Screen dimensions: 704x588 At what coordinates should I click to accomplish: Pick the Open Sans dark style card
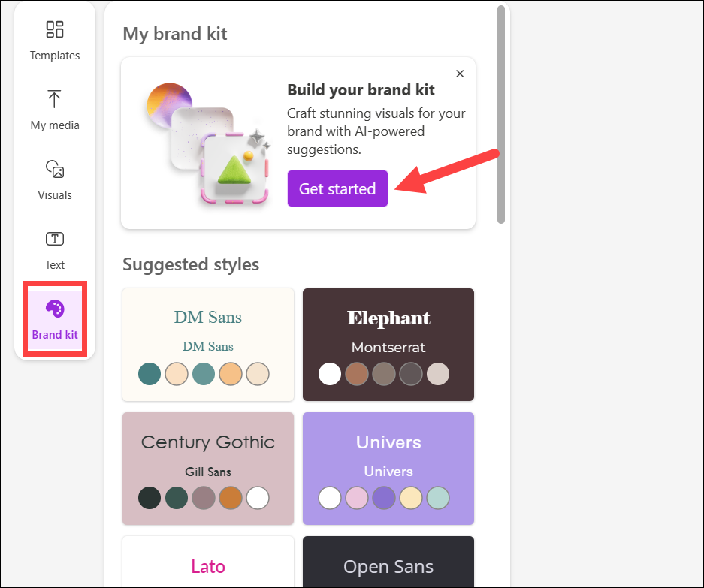pos(388,562)
